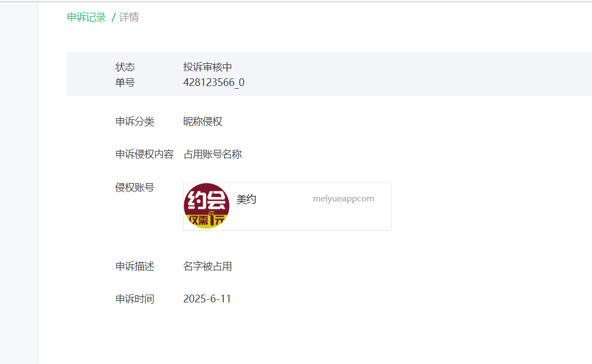Click the infringing account card box
This screenshot has height=364, width=592.
(x=287, y=207)
